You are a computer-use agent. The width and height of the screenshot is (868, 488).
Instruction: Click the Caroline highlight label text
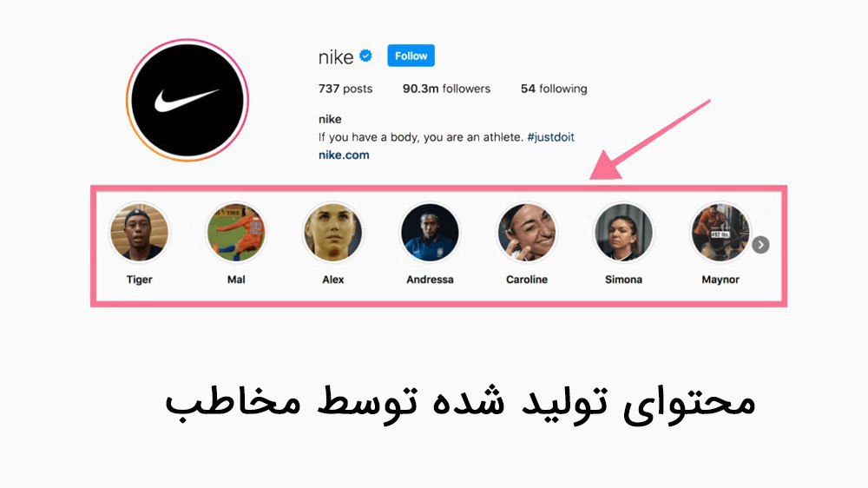[x=527, y=280]
